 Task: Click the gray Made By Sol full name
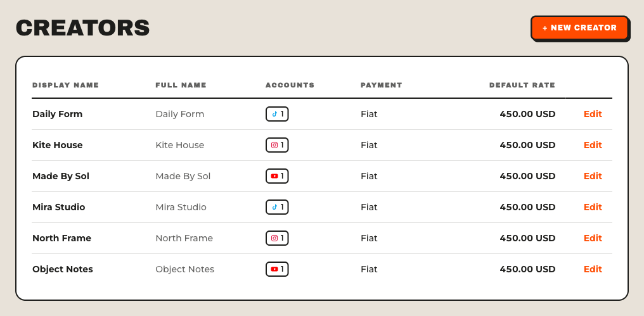coord(183,176)
